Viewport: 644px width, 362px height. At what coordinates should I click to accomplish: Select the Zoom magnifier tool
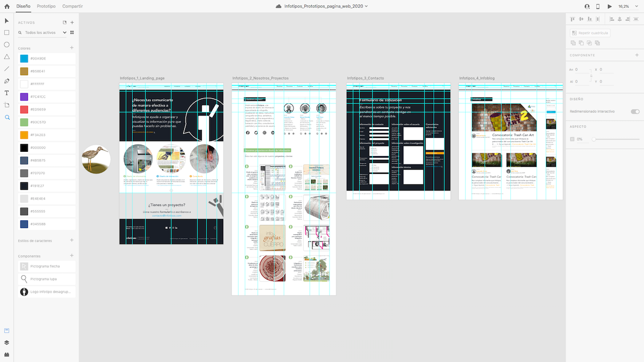tap(7, 117)
